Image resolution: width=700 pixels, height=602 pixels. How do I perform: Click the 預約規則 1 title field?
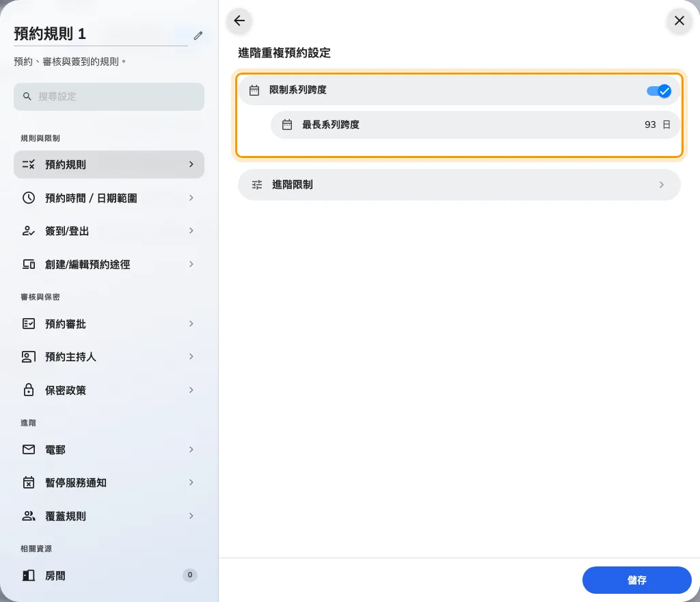pos(100,34)
